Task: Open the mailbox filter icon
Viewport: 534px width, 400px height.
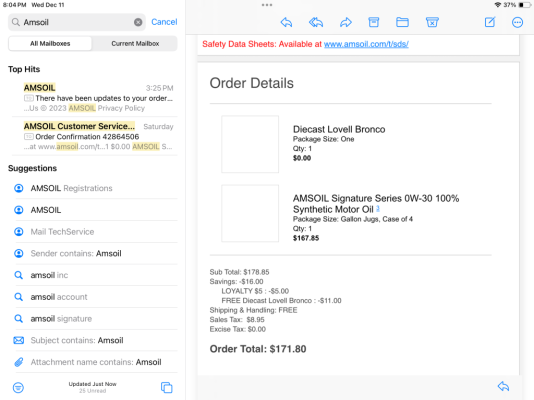Action: tap(18, 387)
